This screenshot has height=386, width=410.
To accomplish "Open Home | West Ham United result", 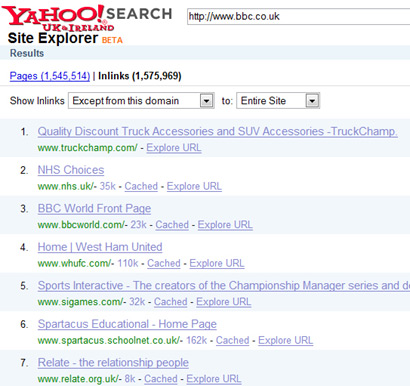I will click(100, 247).
